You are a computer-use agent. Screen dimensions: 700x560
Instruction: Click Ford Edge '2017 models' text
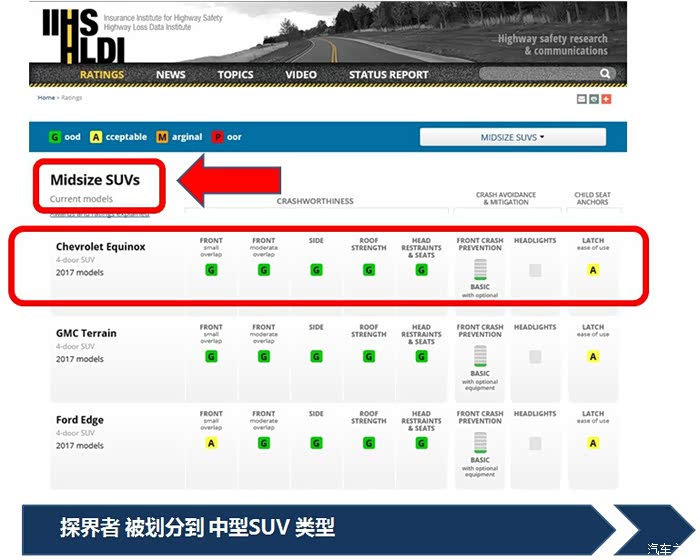pos(79,446)
